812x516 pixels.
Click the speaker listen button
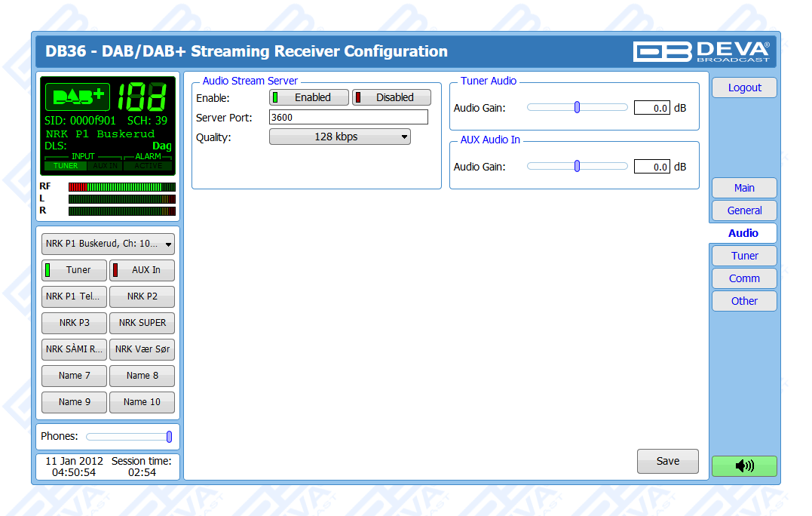[x=744, y=466]
